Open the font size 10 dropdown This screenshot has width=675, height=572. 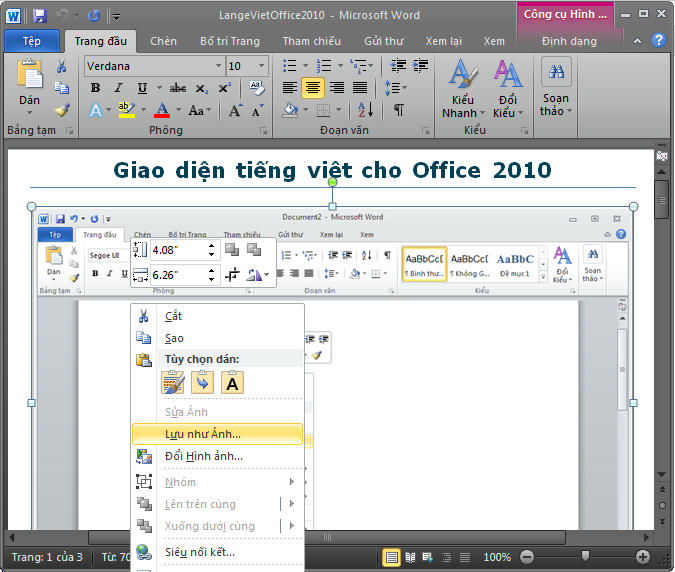261,66
